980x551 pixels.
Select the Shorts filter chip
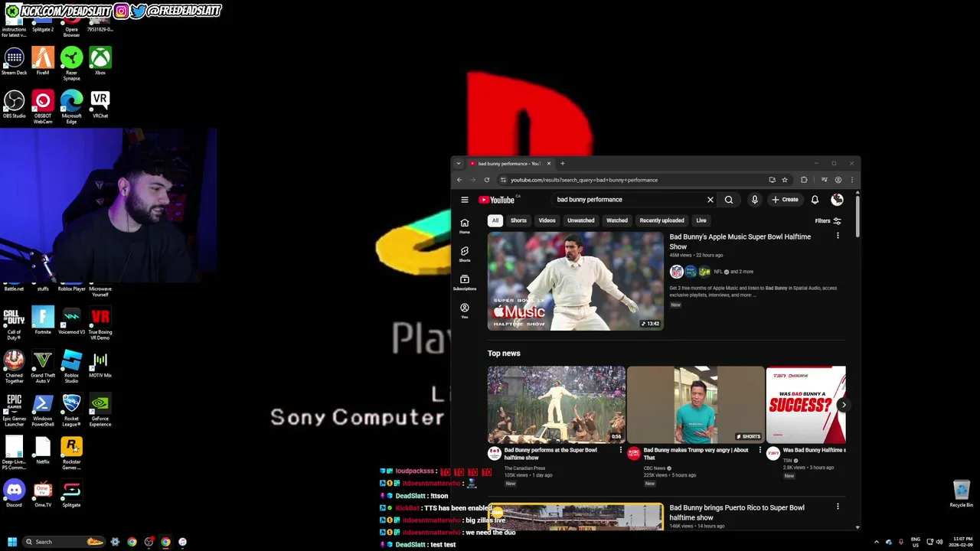coord(518,220)
